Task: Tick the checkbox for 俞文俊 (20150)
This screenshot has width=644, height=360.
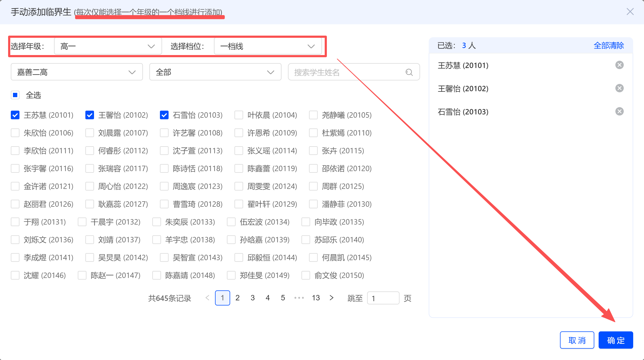Action: (x=306, y=275)
